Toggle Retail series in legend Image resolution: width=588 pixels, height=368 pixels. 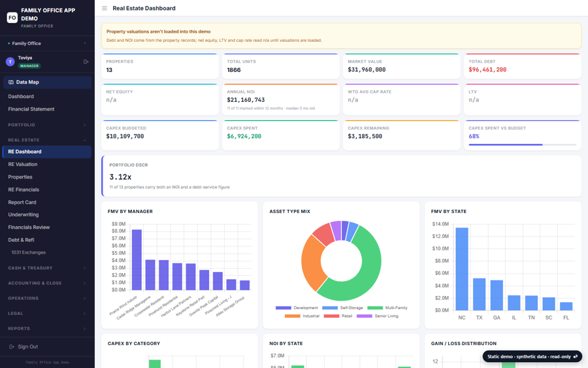[x=338, y=316]
